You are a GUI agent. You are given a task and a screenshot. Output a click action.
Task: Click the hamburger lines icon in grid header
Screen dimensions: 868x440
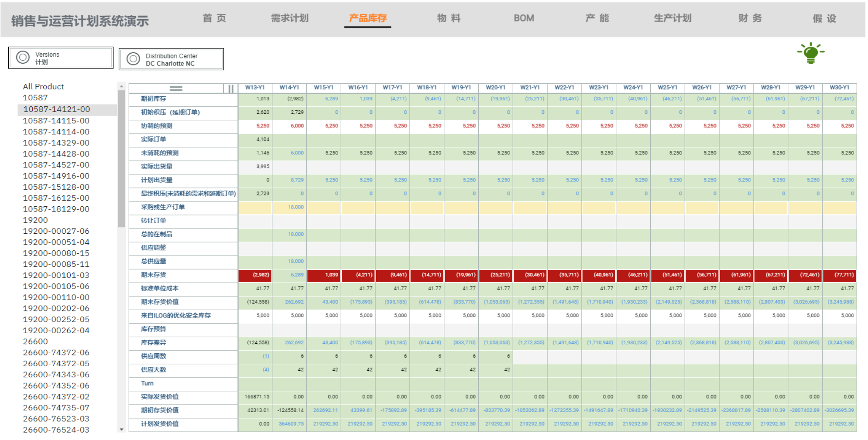(x=176, y=89)
